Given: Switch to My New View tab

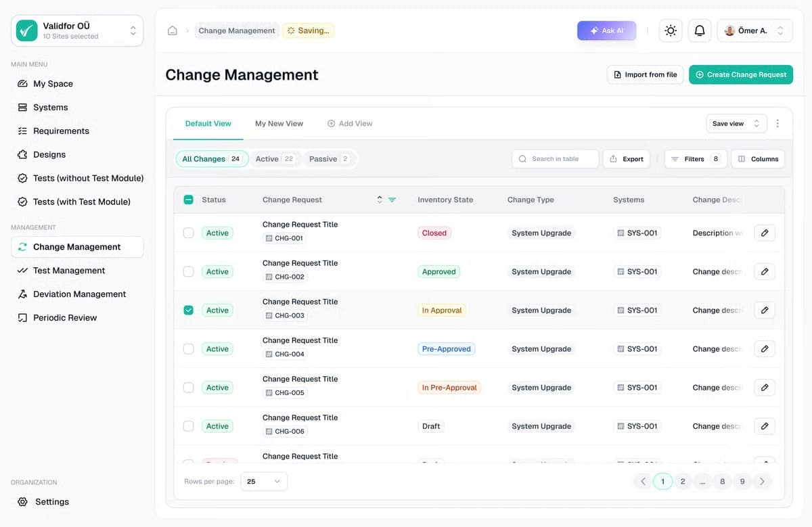Looking at the screenshot, I should pyautogui.click(x=279, y=123).
